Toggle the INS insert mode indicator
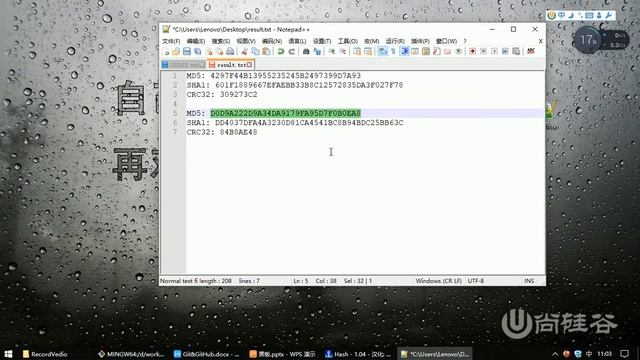Viewport: 640px width, 360px height. [529, 281]
